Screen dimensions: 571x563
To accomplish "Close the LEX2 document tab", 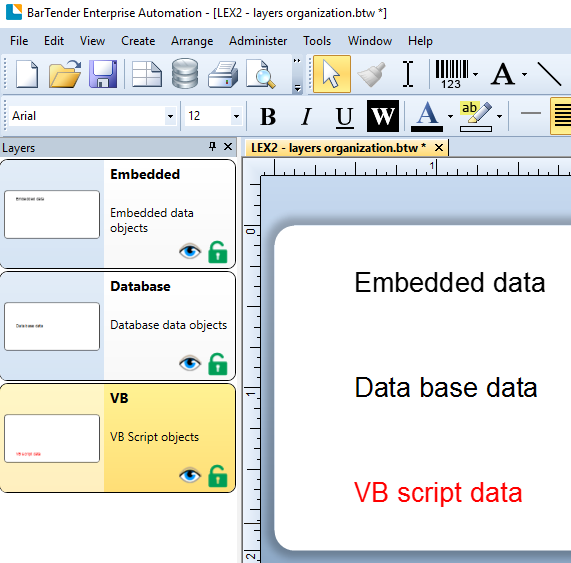I will [439, 148].
